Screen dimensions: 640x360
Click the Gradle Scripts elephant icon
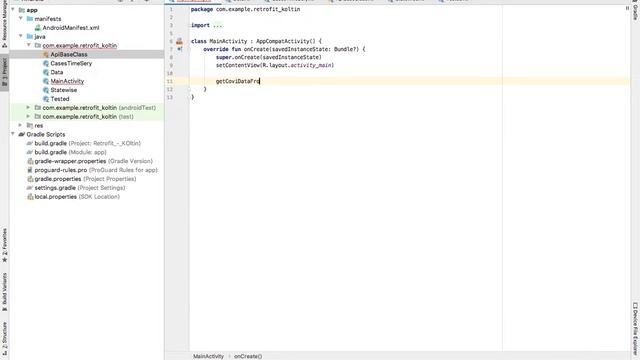pos(22,134)
